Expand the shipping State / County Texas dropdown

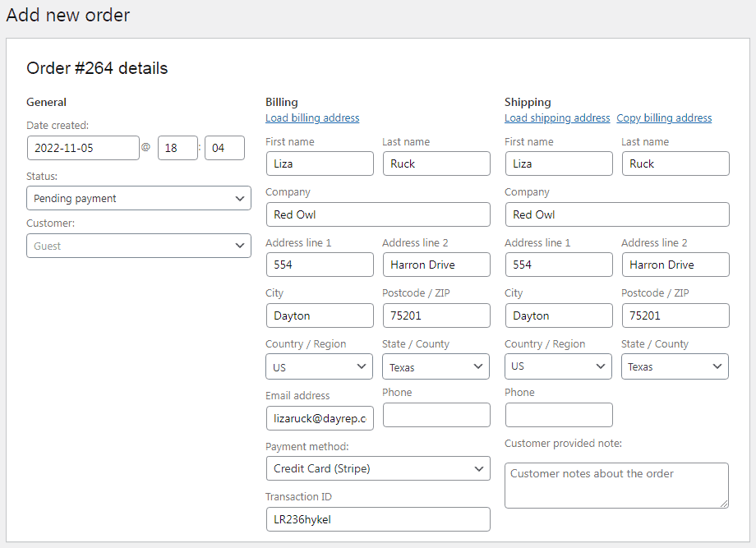[675, 366]
